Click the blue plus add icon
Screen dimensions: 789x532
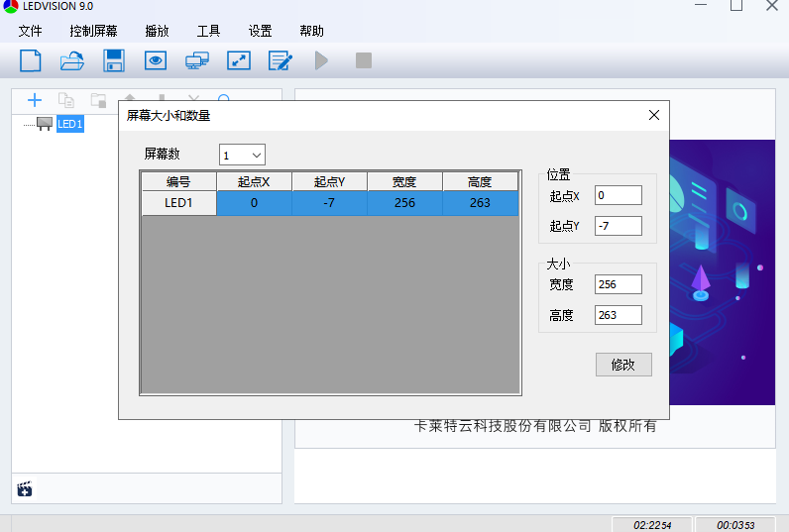coord(35,100)
